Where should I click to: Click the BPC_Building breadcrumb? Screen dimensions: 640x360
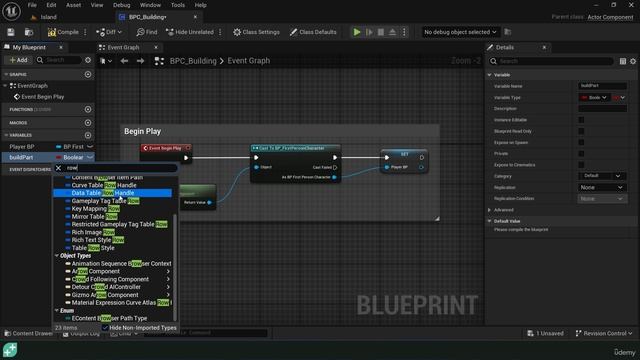(193, 61)
